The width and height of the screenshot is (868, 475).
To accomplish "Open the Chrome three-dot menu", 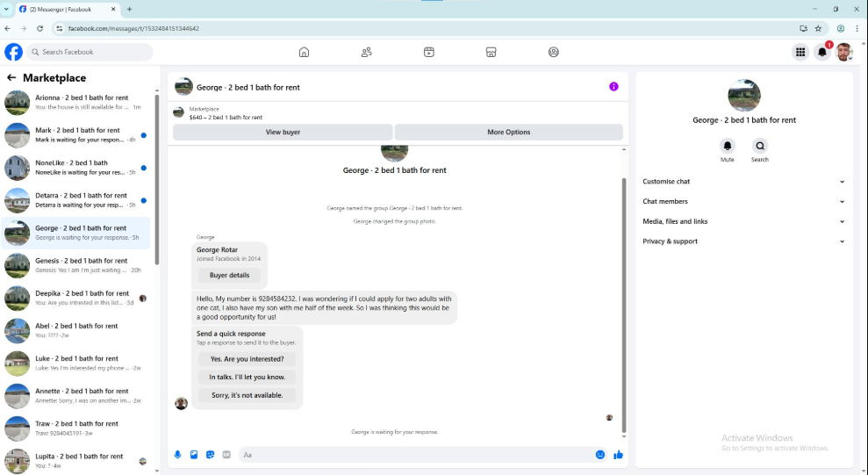I will point(857,28).
